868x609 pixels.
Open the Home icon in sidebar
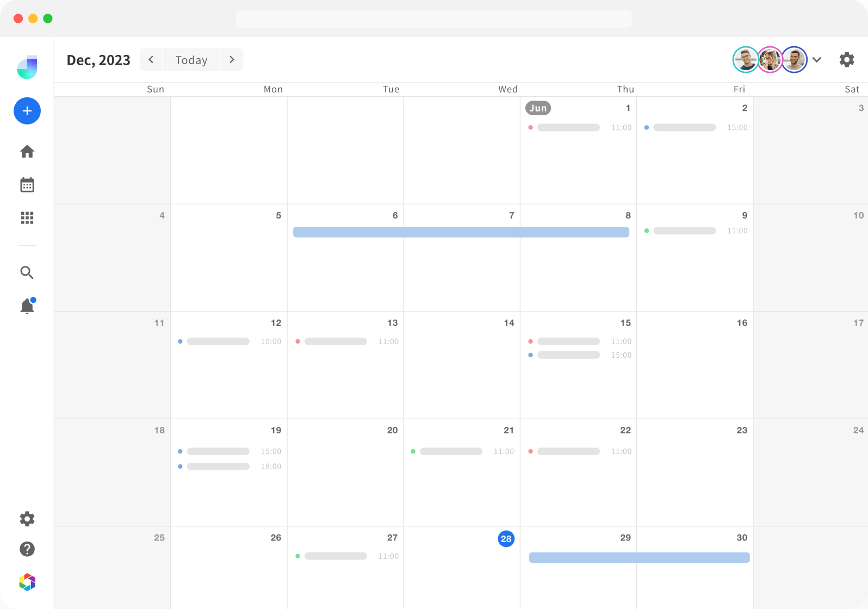pyautogui.click(x=27, y=152)
